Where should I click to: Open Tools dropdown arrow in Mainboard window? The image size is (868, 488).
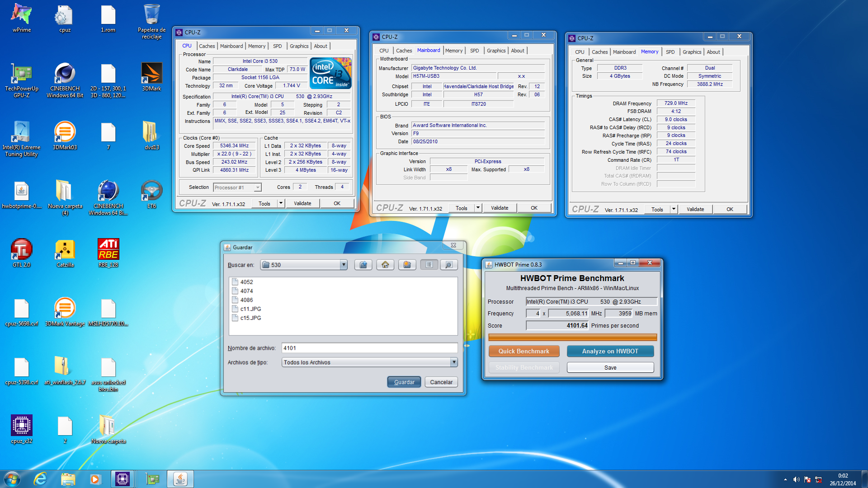click(478, 208)
